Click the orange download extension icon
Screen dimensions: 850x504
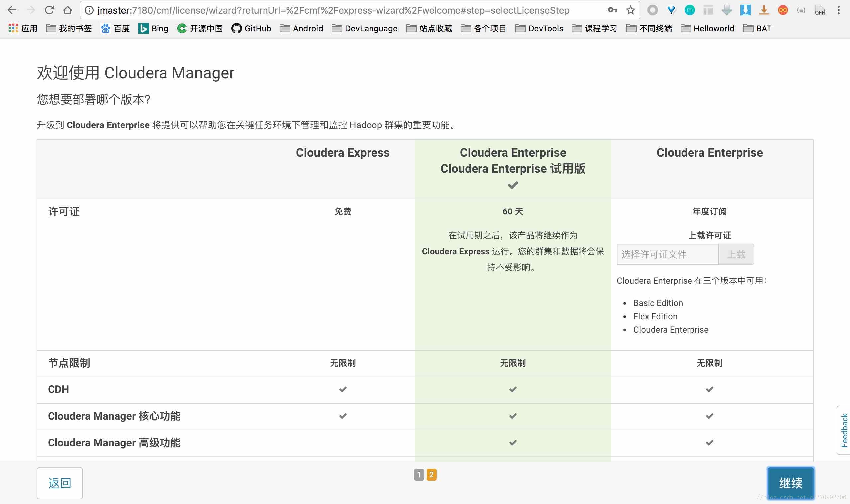(x=764, y=10)
